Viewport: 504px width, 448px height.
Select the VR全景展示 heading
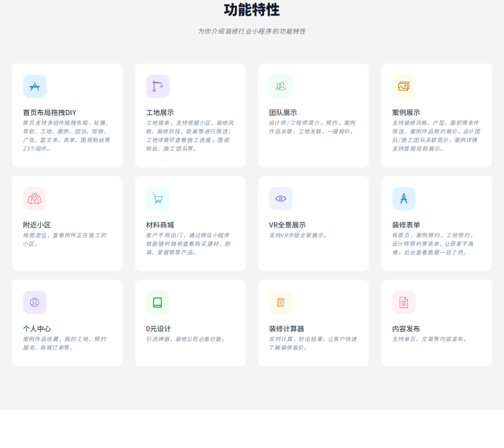pos(287,225)
